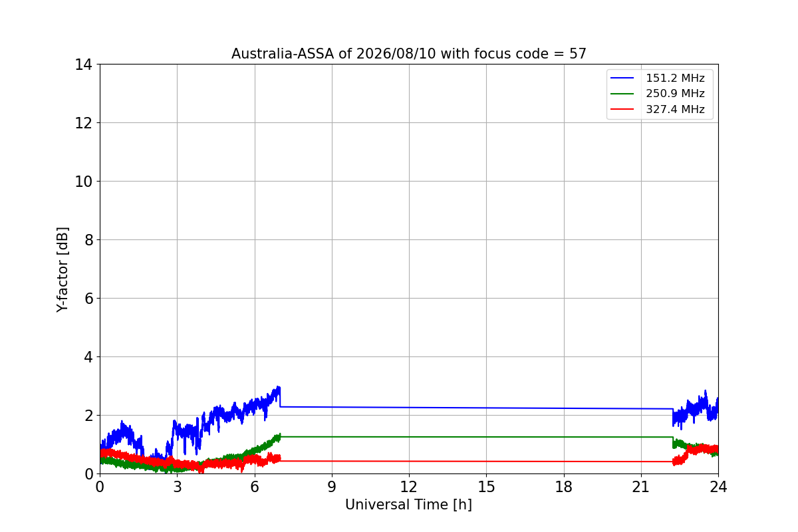Click the y-axis tick label 10
Image resolution: width=798 pixels, height=532 pixels.
[x=84, y=182]
